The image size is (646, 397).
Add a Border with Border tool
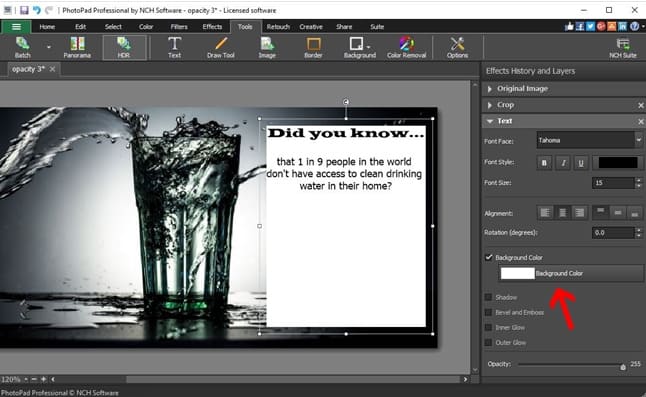tap(313, 47)
